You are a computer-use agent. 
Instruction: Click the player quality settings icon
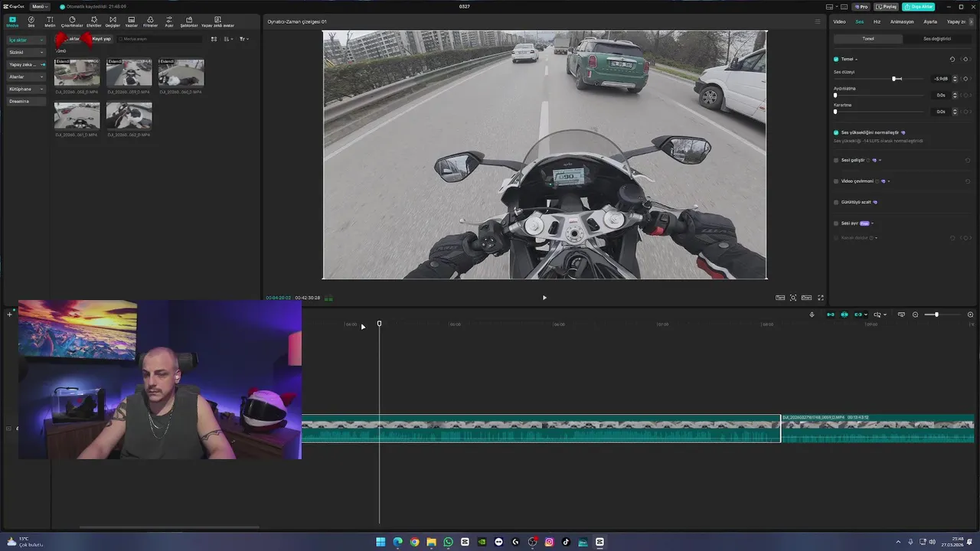coord(780,298)
